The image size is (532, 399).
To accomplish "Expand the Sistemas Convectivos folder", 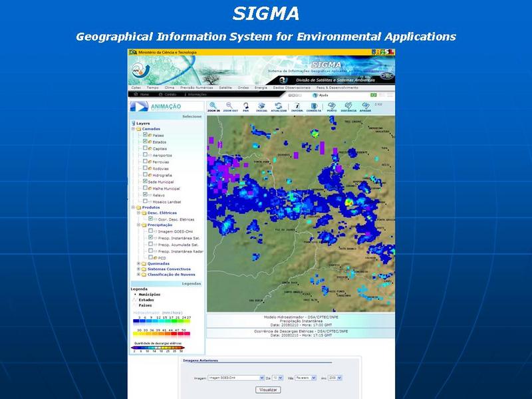I will (x=138, y=269).
